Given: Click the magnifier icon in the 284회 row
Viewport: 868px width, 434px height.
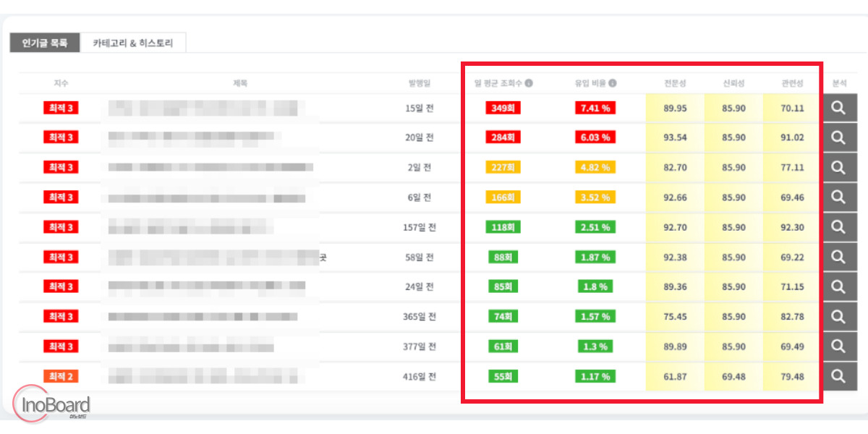Looking at the screenshot, I should [x=838, y=137].
